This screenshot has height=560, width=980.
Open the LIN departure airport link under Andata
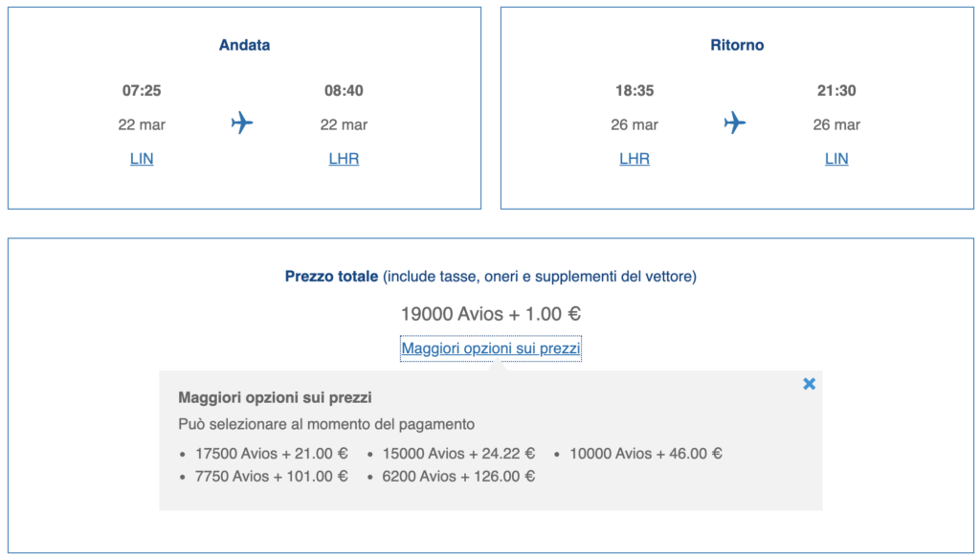142,159
